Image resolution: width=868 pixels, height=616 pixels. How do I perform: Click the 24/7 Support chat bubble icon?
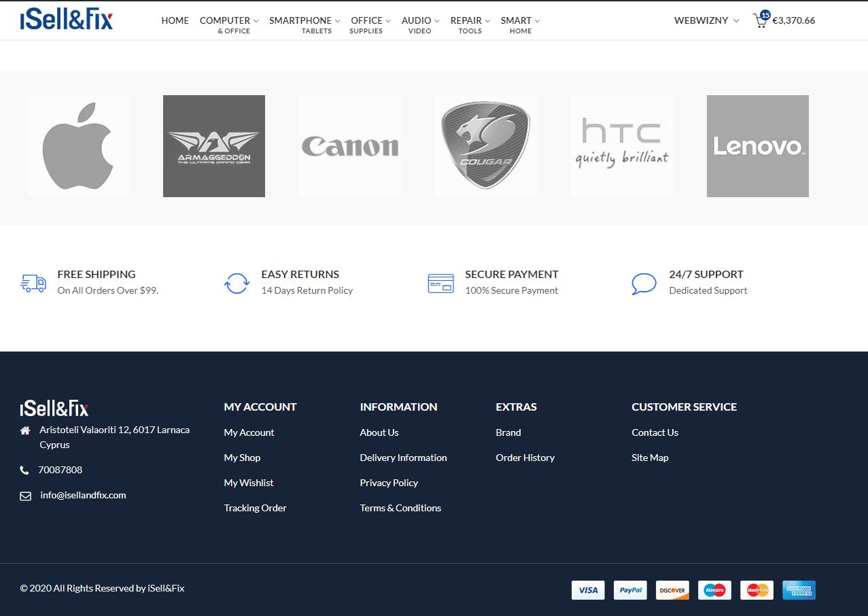644,283
